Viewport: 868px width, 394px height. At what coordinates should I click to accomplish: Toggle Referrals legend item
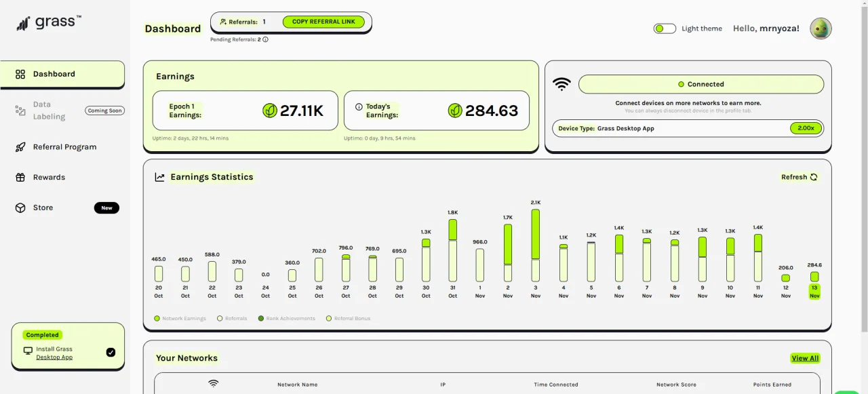(x=232, y=318)
